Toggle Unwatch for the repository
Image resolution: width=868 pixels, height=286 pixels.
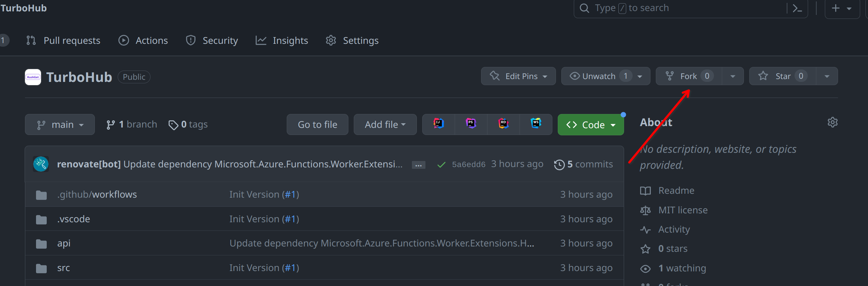tap(606, 76)
